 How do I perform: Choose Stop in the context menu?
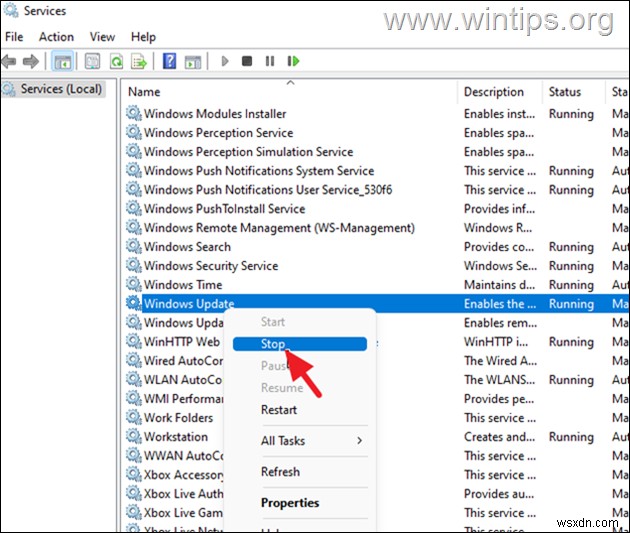coord(300,344)
